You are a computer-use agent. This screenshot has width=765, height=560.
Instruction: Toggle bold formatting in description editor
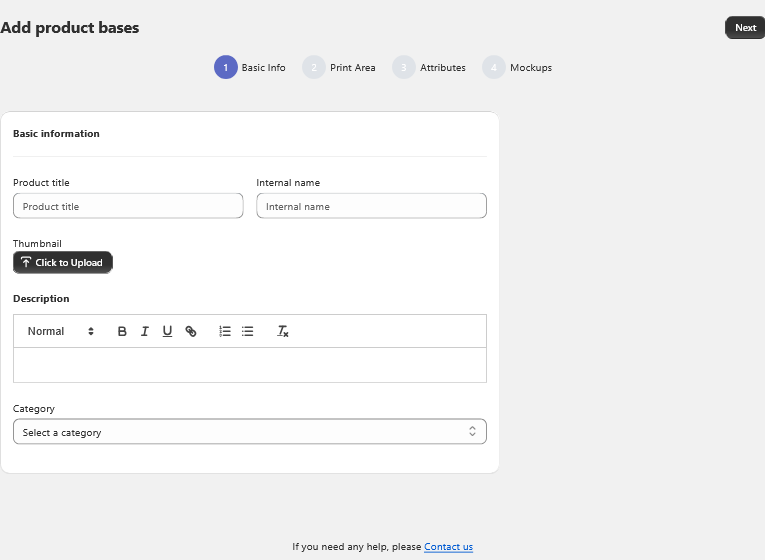[x=122, y=331]
